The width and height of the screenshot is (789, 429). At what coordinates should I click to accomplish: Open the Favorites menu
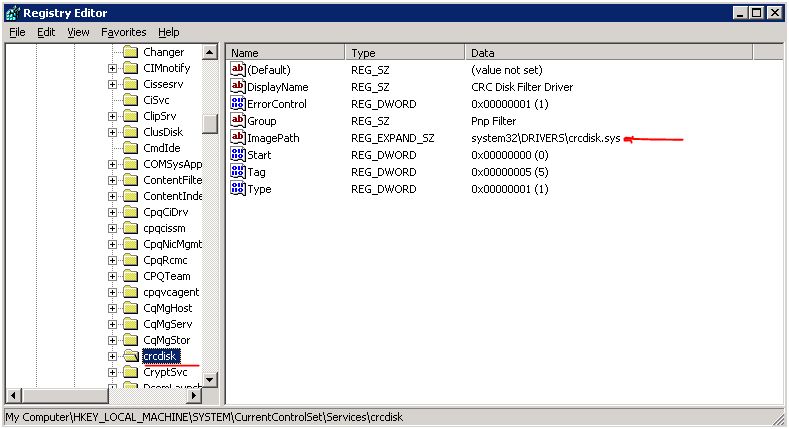coord(123,32)
